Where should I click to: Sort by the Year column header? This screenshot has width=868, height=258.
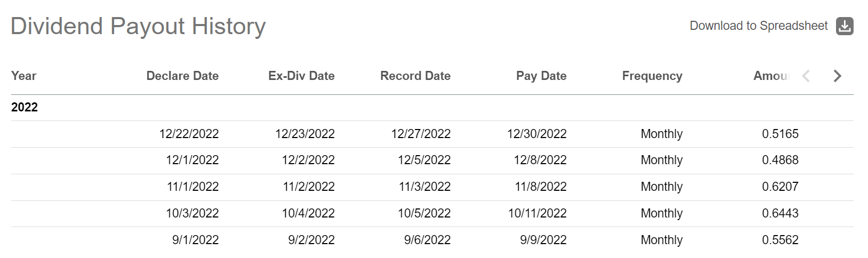24,76
